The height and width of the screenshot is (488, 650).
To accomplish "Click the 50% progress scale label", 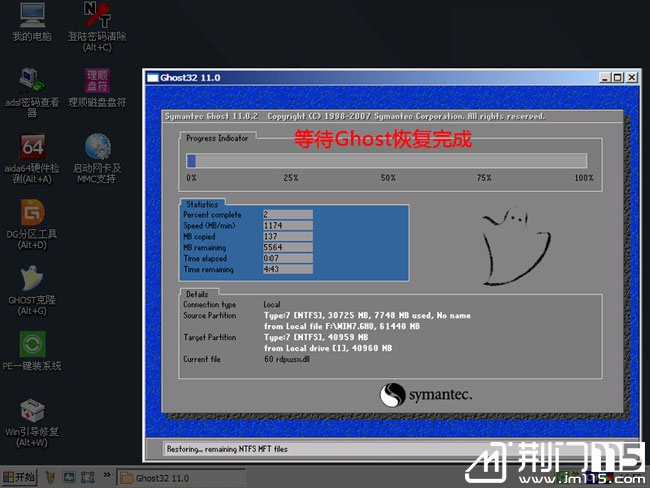I will coord(388,178).
